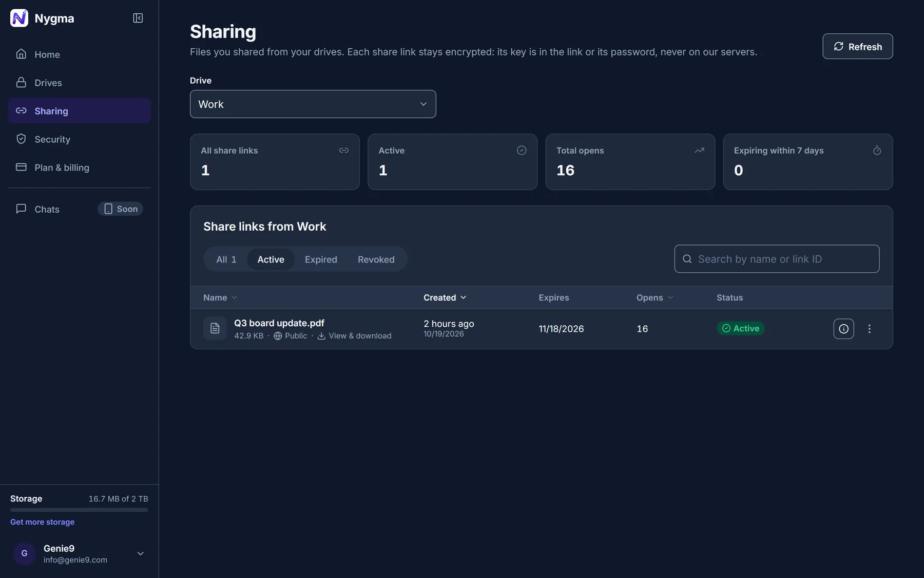Screen dimensions: 924x578
Task: Click the file icon for Q3 board update.pdf
Action: pyautogui.click(x=215, y=328)
